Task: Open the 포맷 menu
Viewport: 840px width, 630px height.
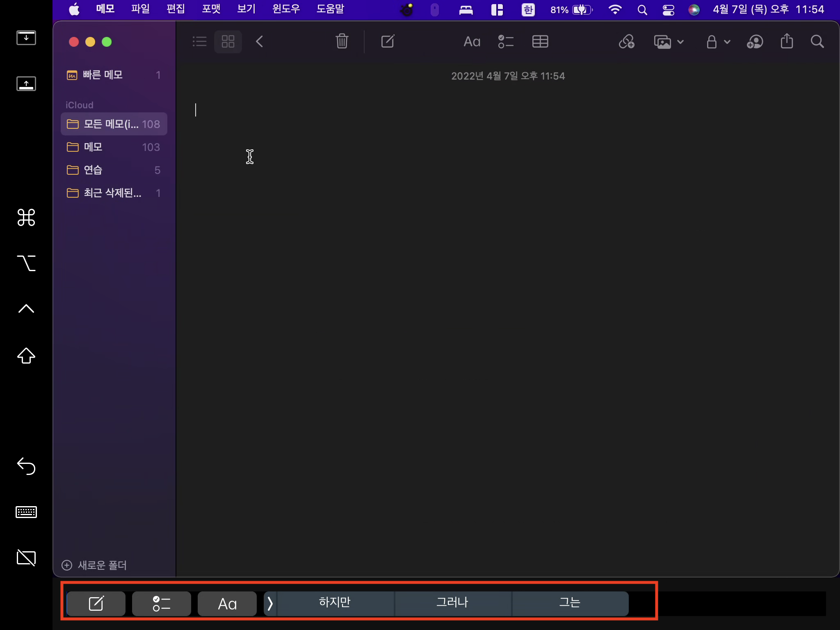Action: [x=211, y=9]
